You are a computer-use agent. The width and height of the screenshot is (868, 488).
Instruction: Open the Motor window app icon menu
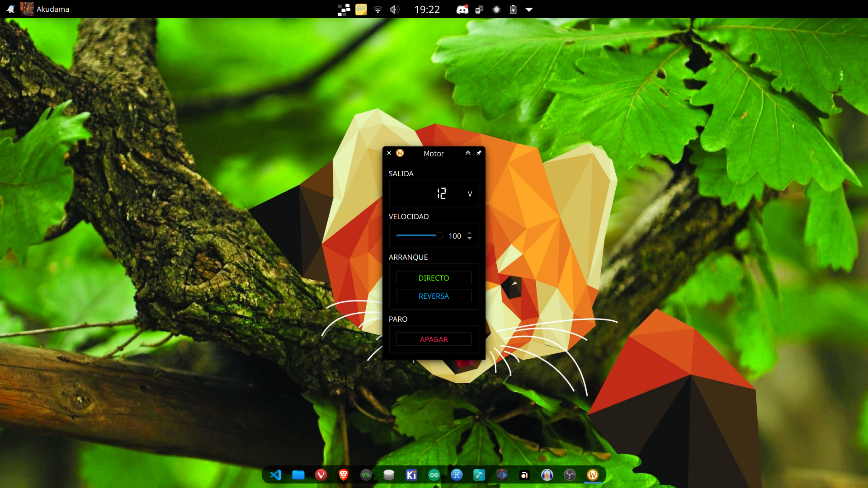(400, 153)
